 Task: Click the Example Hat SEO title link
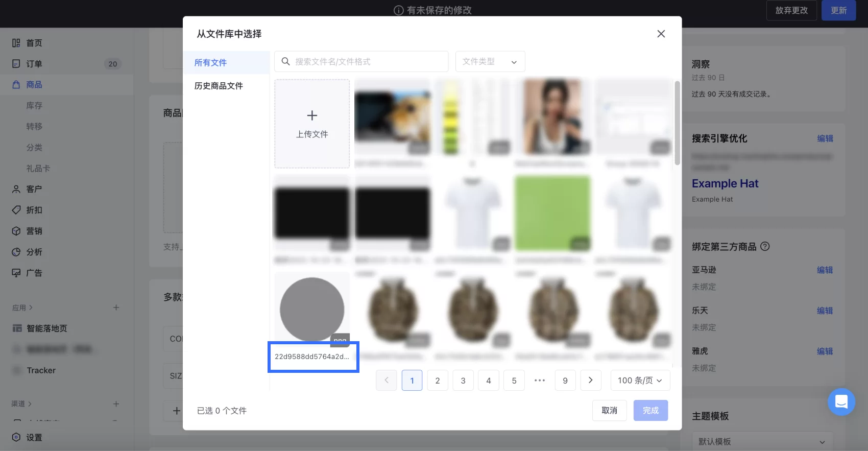click(725, 183)
